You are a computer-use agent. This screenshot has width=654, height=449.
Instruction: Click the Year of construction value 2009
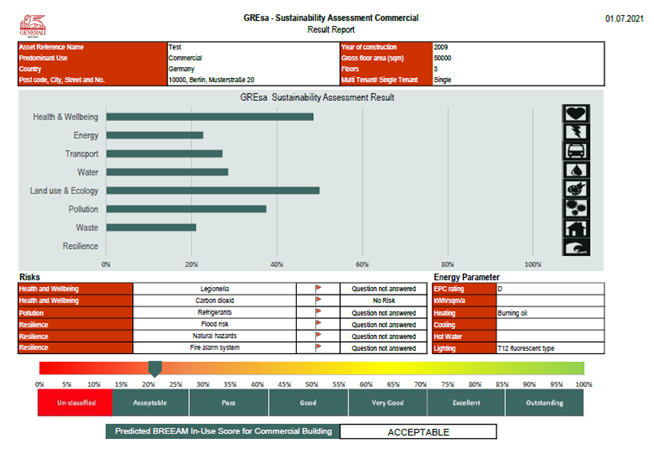tap(441, 47)
